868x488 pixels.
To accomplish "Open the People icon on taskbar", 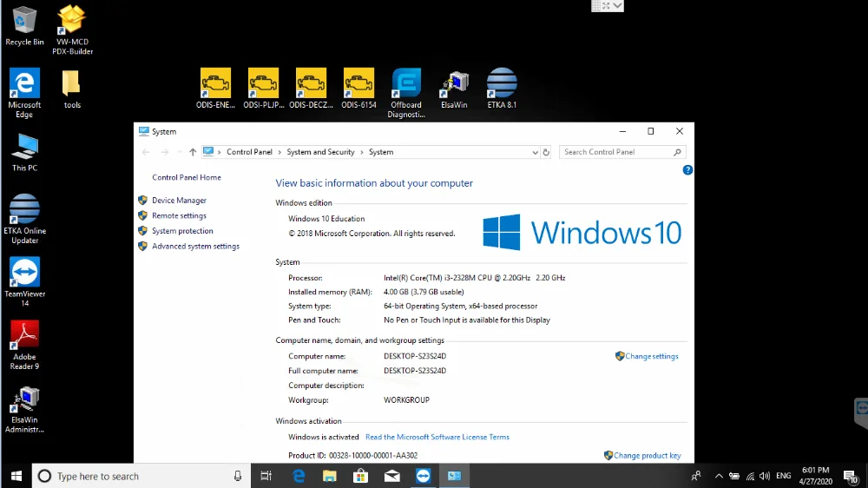I will 696,476.
